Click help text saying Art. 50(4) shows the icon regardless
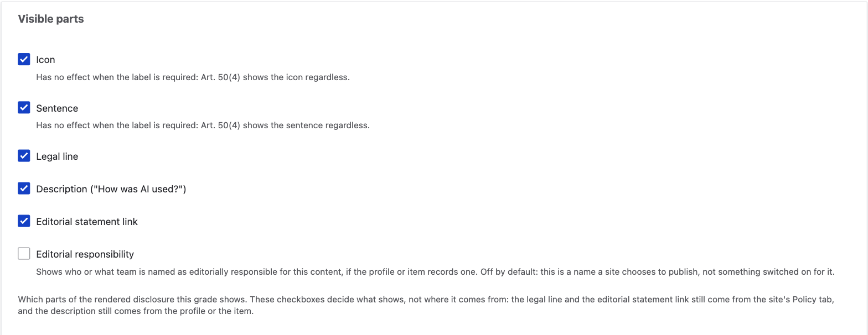The image size is (868, 335). [x=193, y=77]
